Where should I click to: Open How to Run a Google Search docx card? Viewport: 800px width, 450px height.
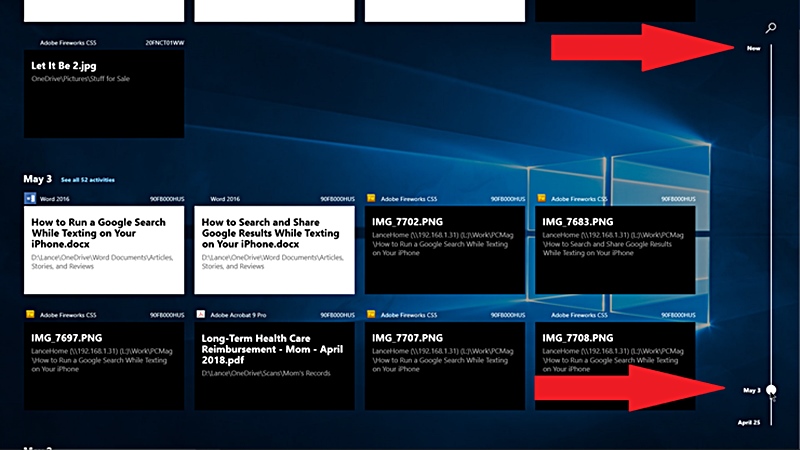pos(104,250)
